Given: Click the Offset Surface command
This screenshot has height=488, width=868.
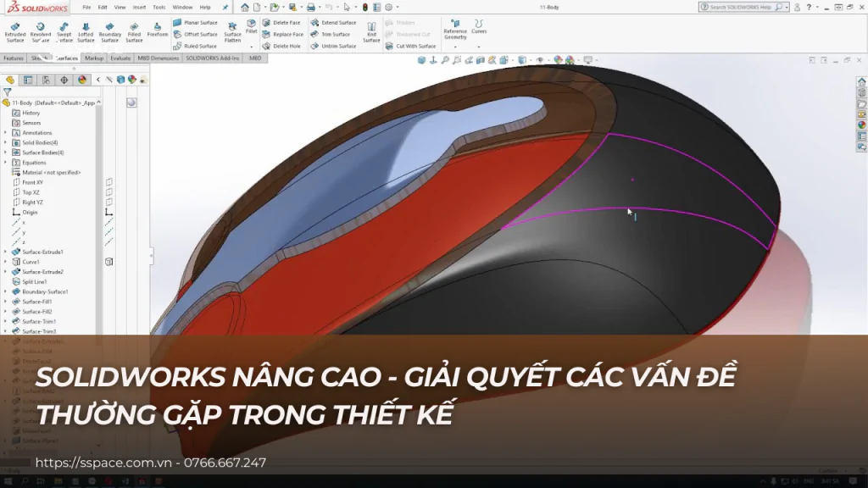Looking at the screenshot, I should click(x=195, y=34).
